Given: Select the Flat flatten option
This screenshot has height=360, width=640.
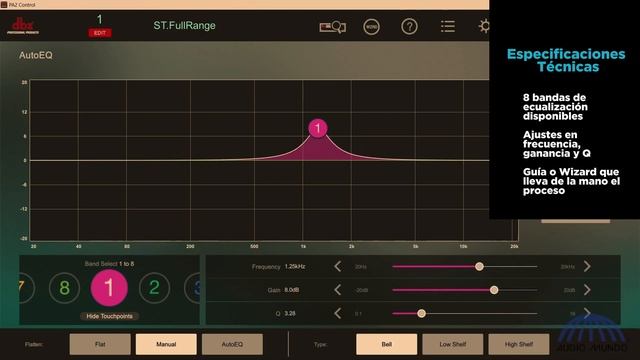Looking at the screenshot, I should pos(100,344).
